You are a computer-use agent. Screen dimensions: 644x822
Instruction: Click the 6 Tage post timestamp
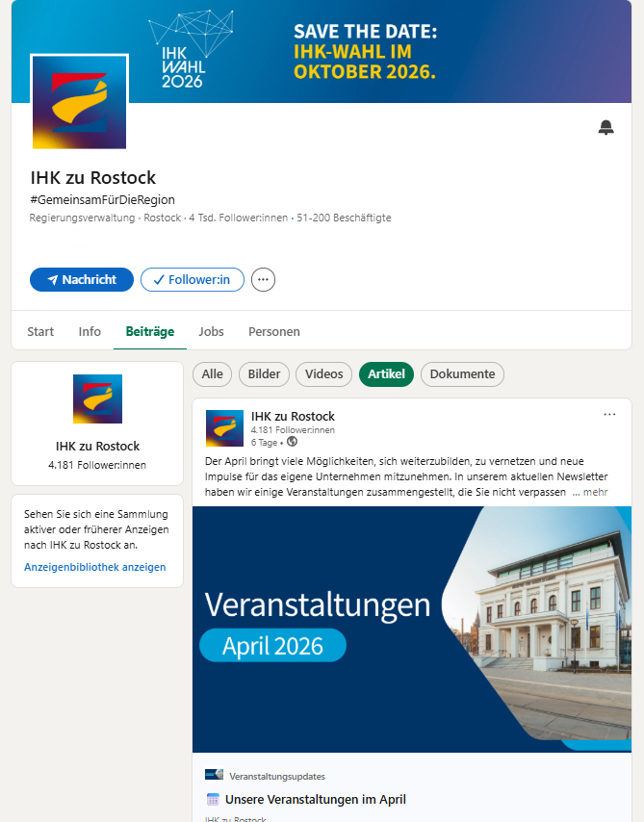pyautogui.click(x=264, y=443)
